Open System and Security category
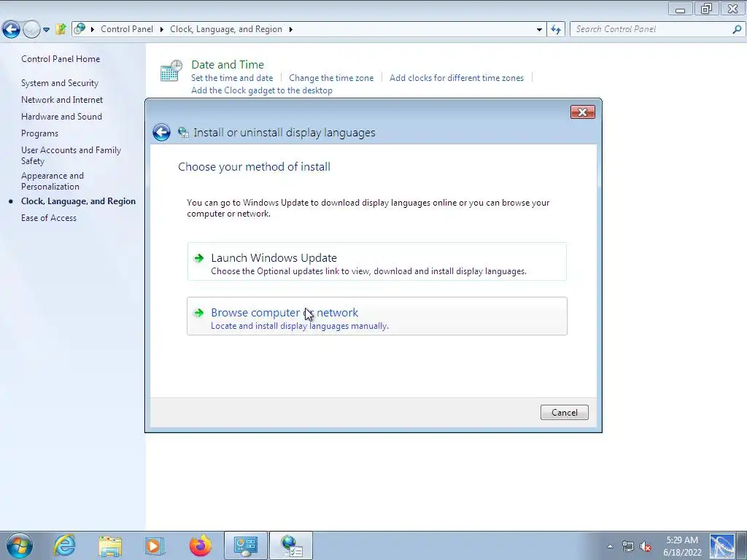Screen dimensions: 747x560 coord(60,83)
